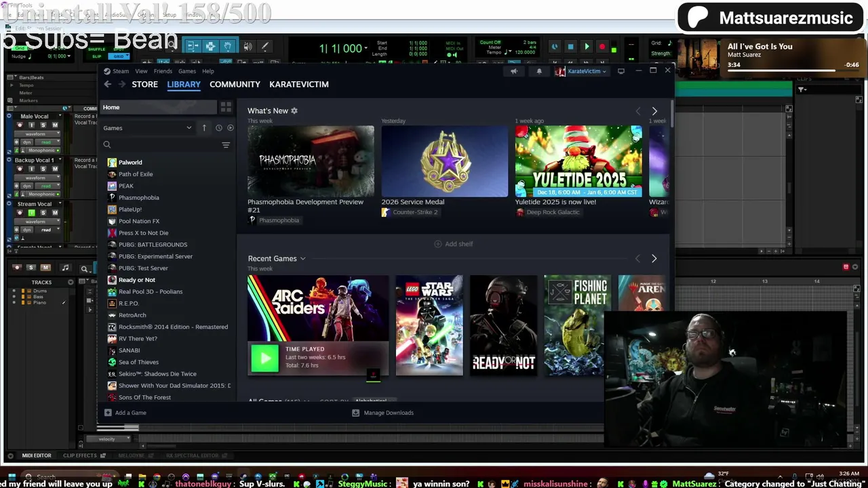
Task: Click the clips list filter funnel icon
Action: coord(802,89)
